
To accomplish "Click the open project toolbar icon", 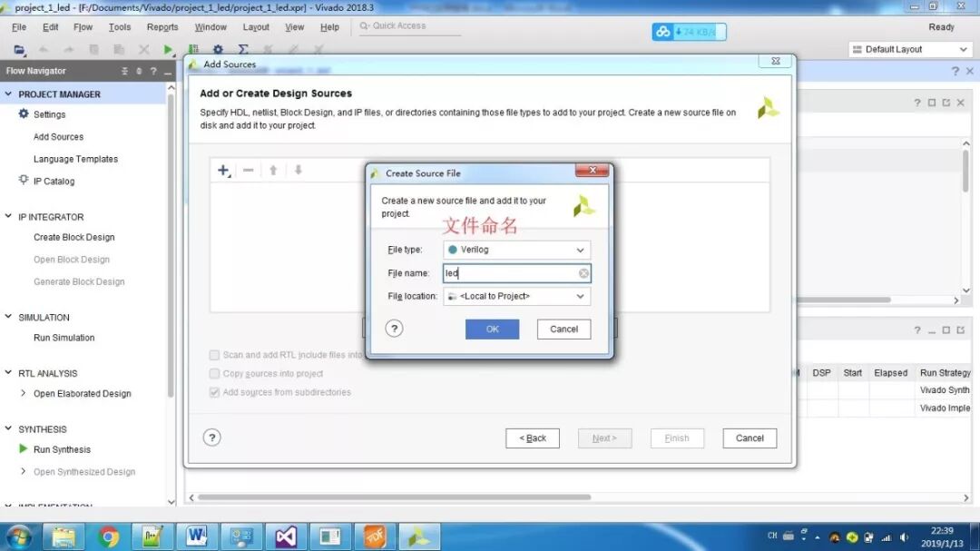I will (x=19, y=49).
